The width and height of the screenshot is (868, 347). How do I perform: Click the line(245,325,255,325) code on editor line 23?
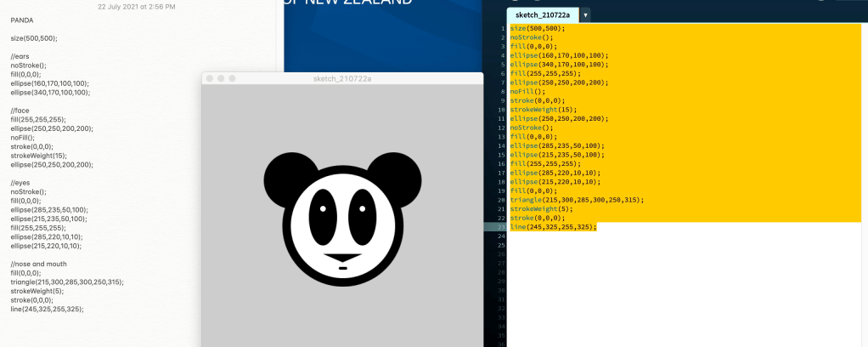click(x=553, y=227)
